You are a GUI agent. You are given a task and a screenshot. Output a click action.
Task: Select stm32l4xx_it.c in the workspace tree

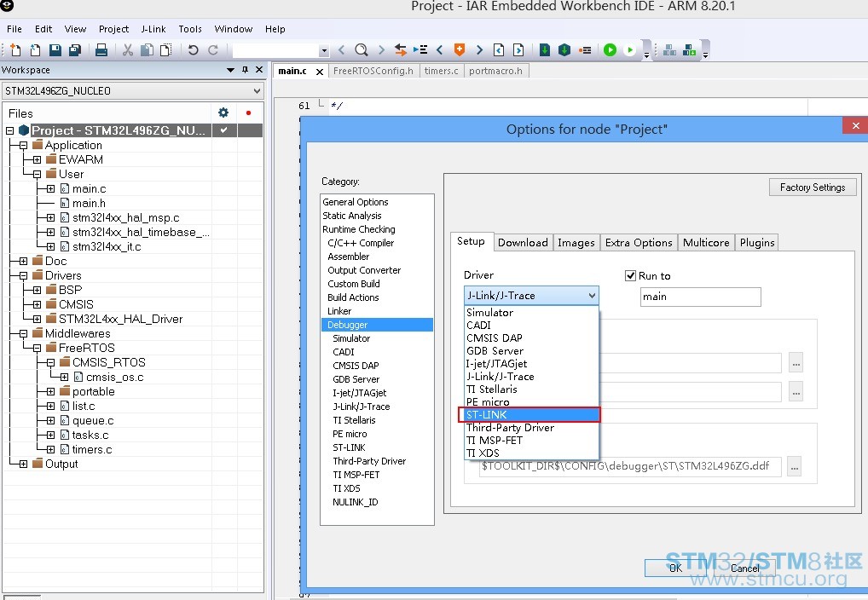click(107, 247)
